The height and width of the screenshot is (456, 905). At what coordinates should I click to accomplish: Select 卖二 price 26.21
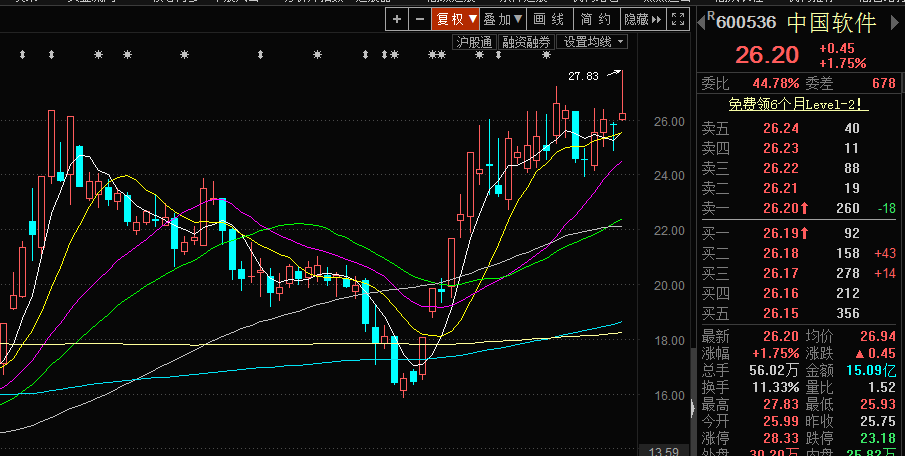(781, 188)
